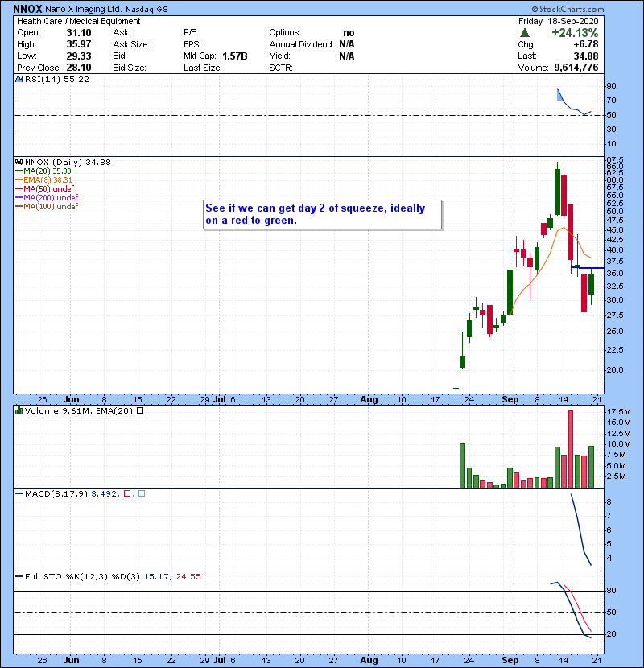The height and width of the screenshot is (668, 644).
Task: Click the green MA(20) legend line marker
Action: click(x=20, y=171)
